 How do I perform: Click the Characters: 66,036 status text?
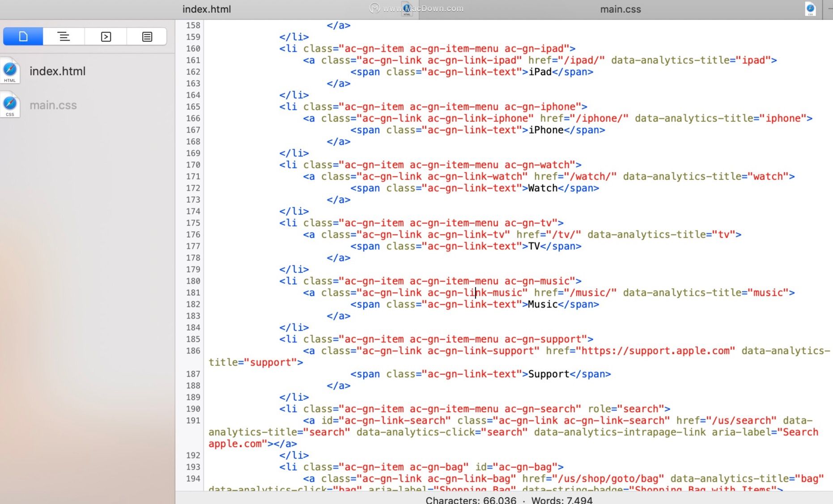[x=471, y=500]
